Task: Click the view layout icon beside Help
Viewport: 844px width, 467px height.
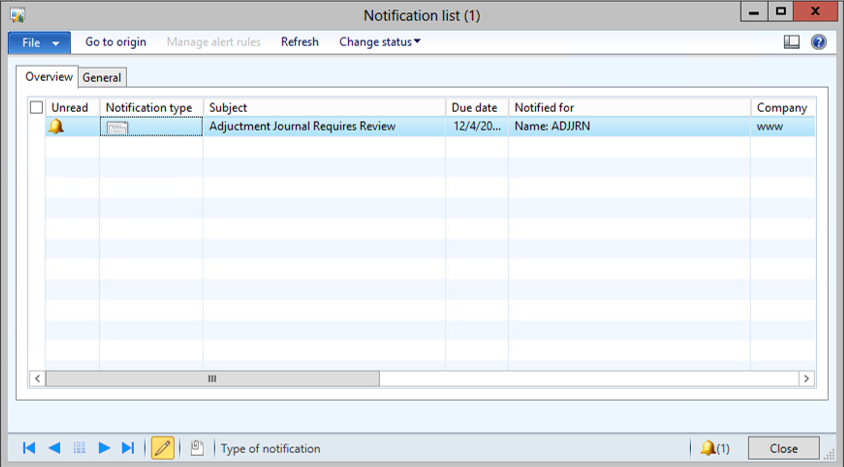Action: 792,42
